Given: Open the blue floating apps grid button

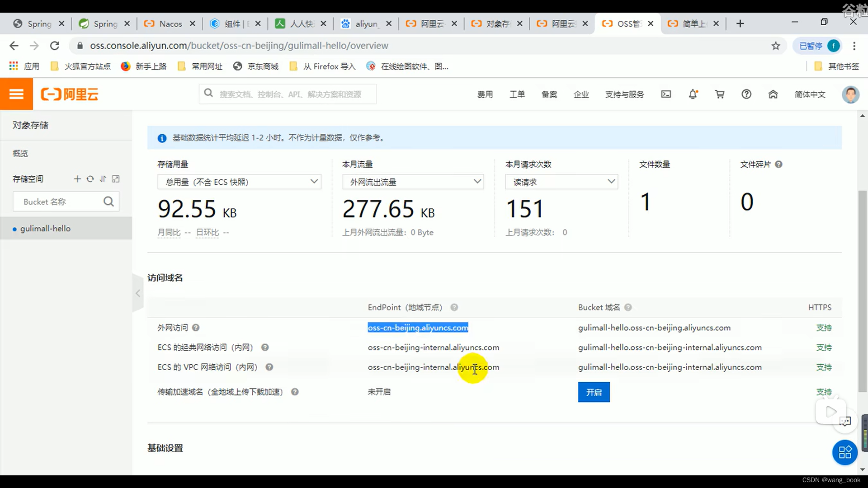Looking at the screenshot, I should (845, 452).
